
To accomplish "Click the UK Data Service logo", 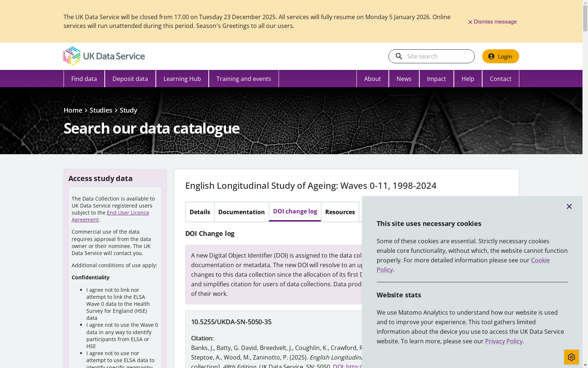I will pos(104,56).
